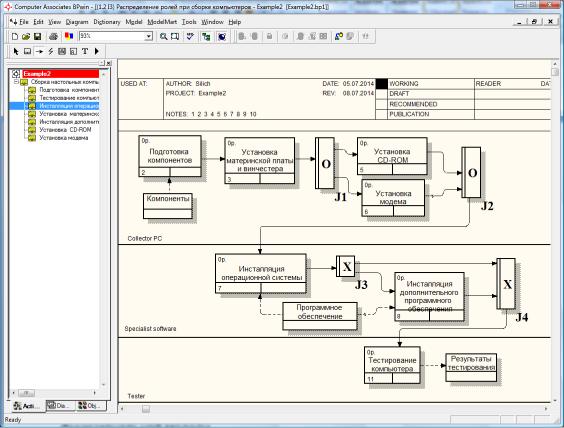Screen dimensions: 564x428
Task: Select the Precedence Arrow tool
Action: [39, 51]
